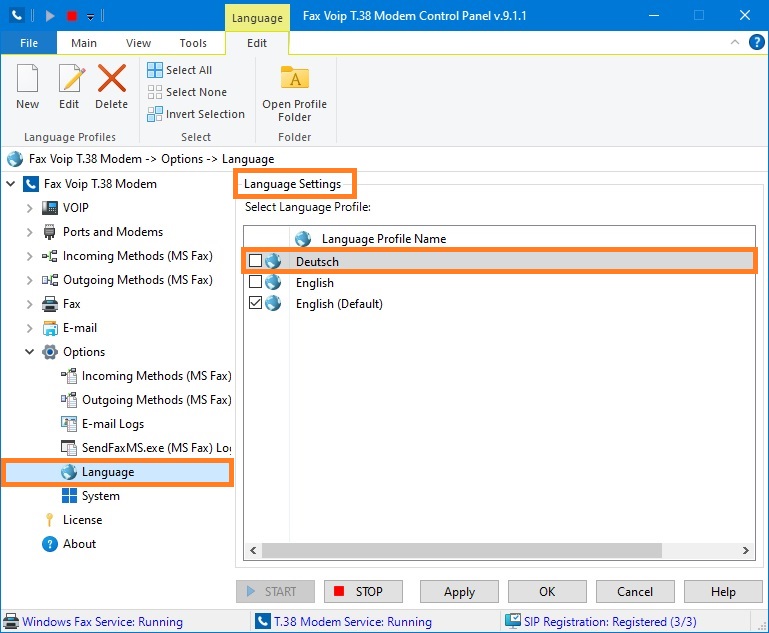
Task: Expand the Fax tree node
Action: pyautogui.click(x=29, y=304)
